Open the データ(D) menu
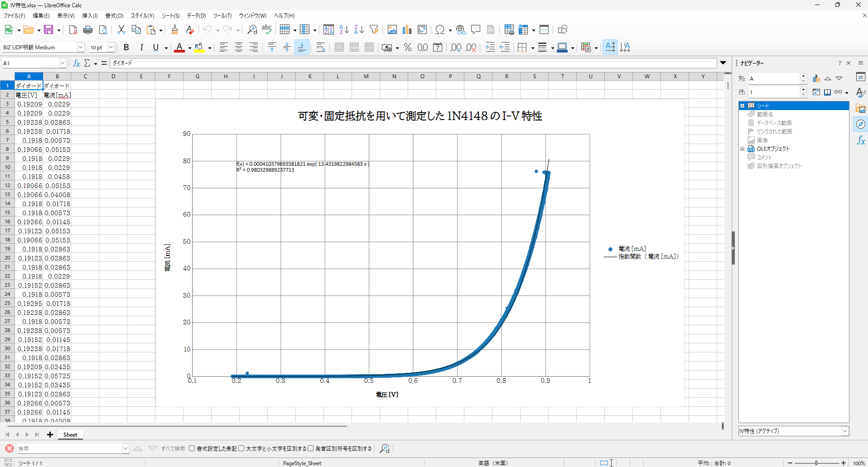This screenshot has width=868, height=467. (196, 16)
